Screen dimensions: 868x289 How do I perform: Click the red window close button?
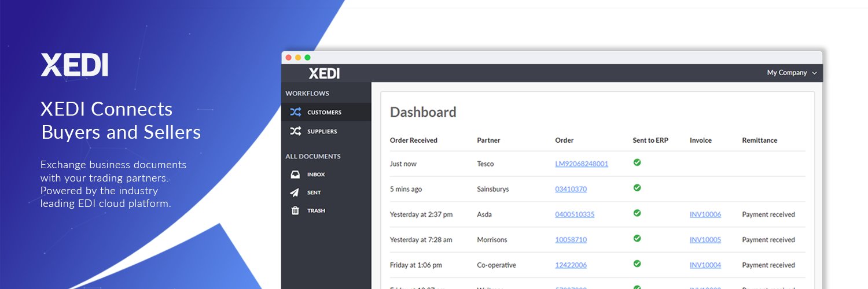tap(289, 58)
